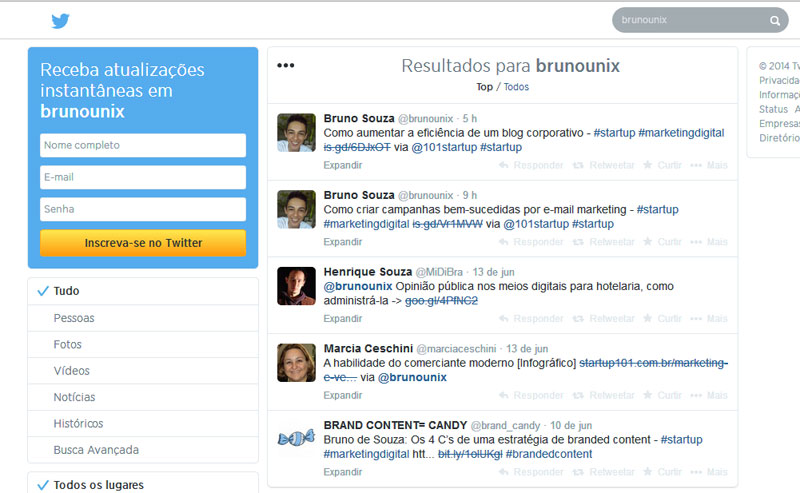Screen dimensions: 800x493
Task: Click the search magnifier icon
Action: point(775,20)
